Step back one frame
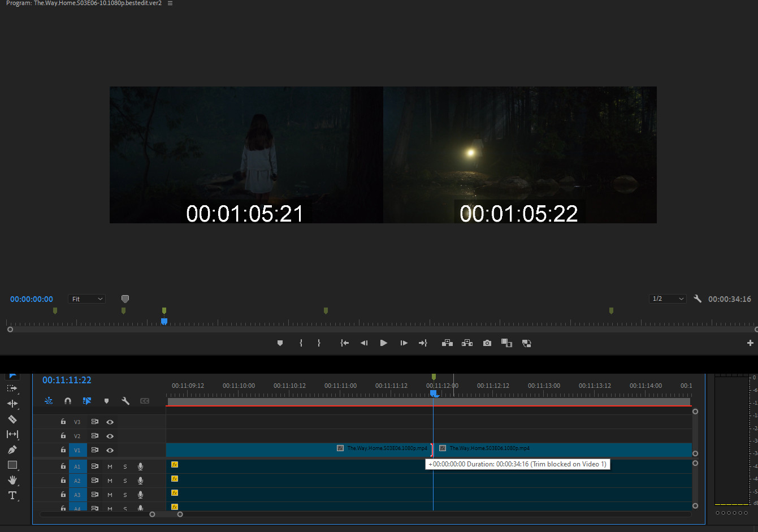Image resolution: width=758 pixels, height=532 pixels. (x=364, y=343)
